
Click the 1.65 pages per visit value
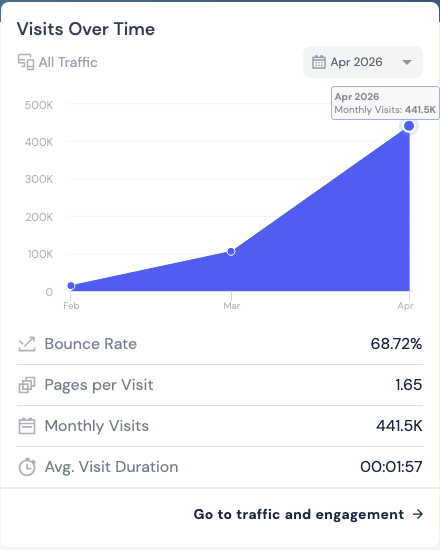408,385
